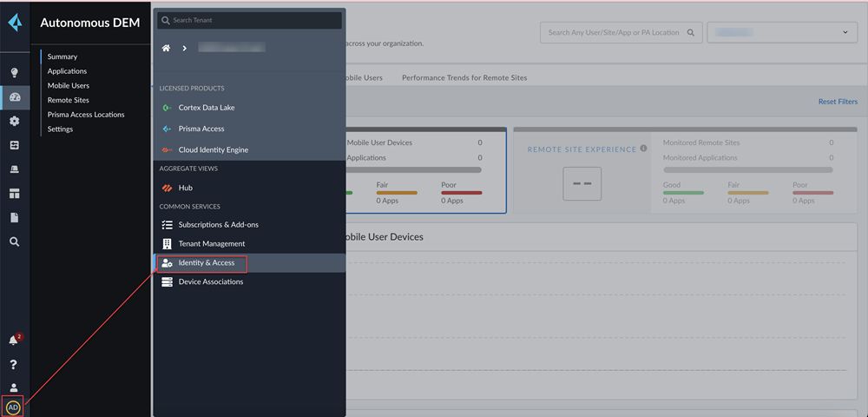The width and height of the screenshot is (868, 417).
Task: Click Reset Filters link
Action: pyautogui.click(x=838, y=102)
